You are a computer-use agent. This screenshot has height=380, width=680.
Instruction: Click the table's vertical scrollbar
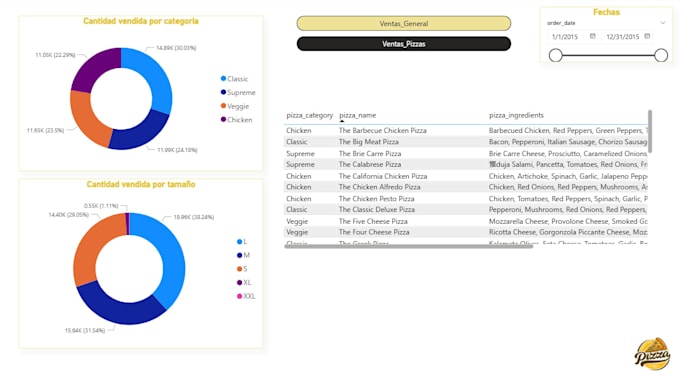pyautogui.click(x=650, y=131)
